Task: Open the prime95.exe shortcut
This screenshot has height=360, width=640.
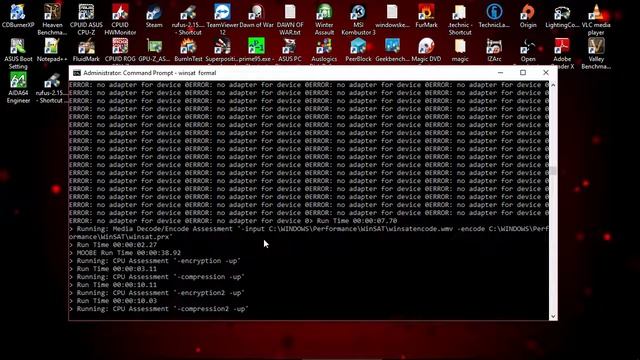Action: pos(256,51)
